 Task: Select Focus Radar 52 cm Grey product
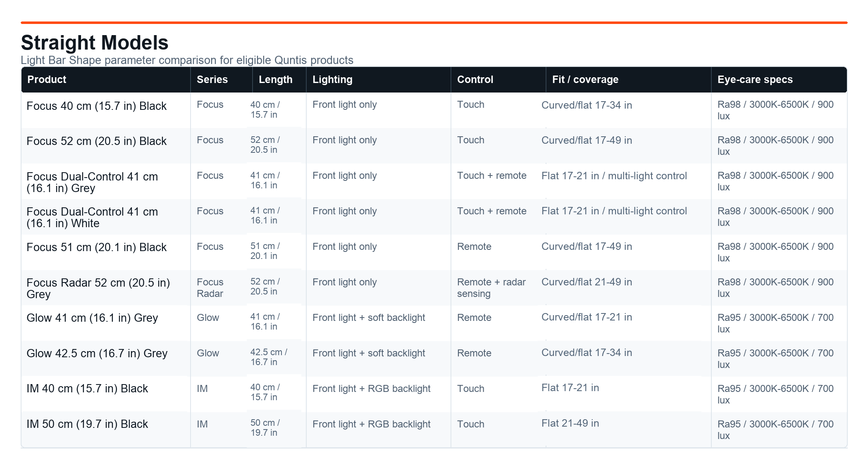[x=98, y=289]
